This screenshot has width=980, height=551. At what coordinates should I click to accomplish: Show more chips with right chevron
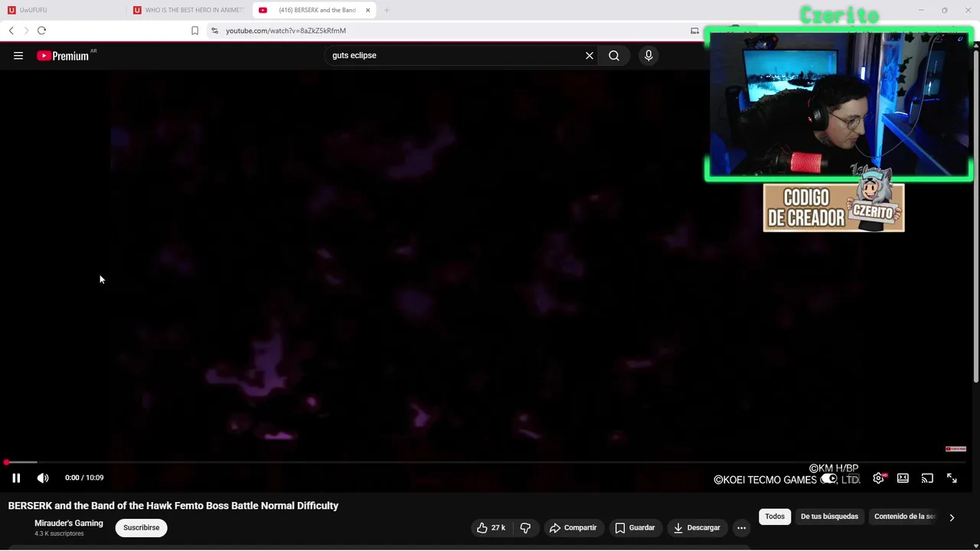[x=952, y=517]
